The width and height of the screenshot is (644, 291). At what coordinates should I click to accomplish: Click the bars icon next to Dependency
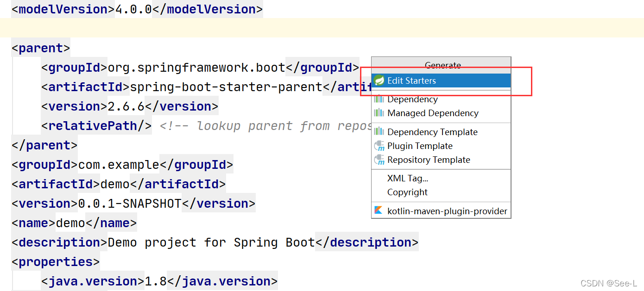tap(379, 99)
